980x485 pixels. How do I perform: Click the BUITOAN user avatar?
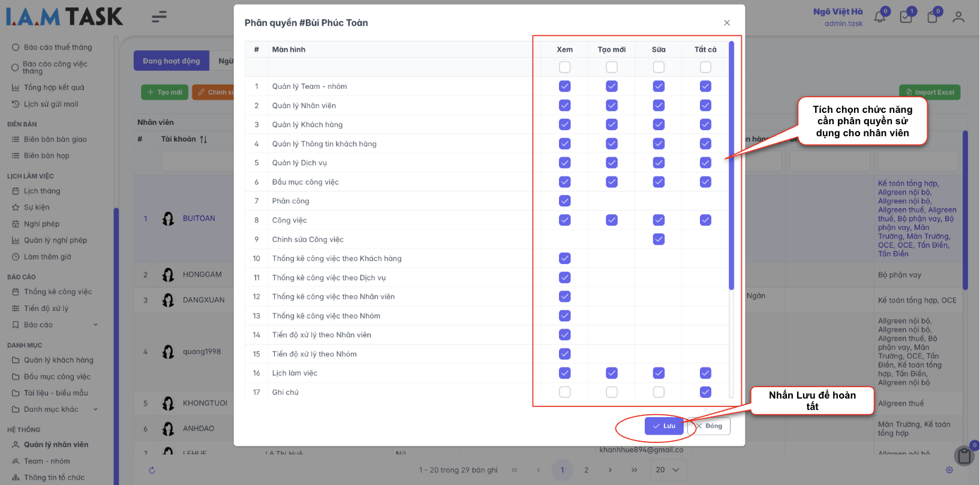point(169,218)
